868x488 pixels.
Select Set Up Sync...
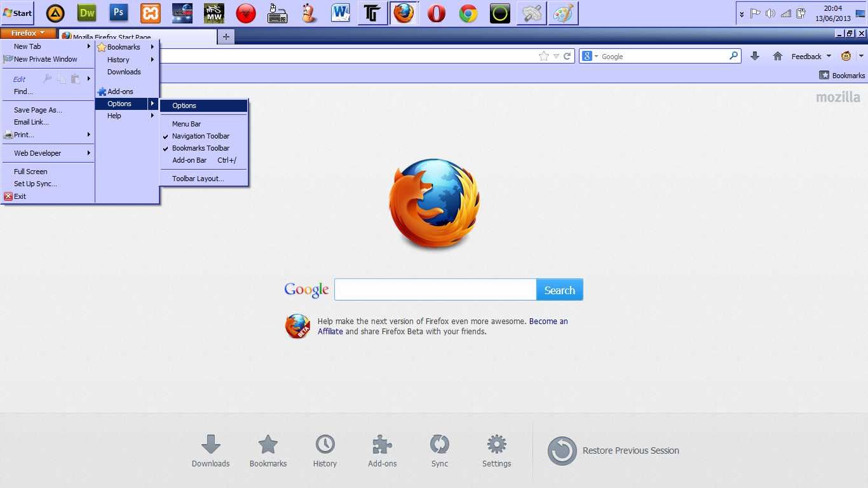tap(48, 184)
